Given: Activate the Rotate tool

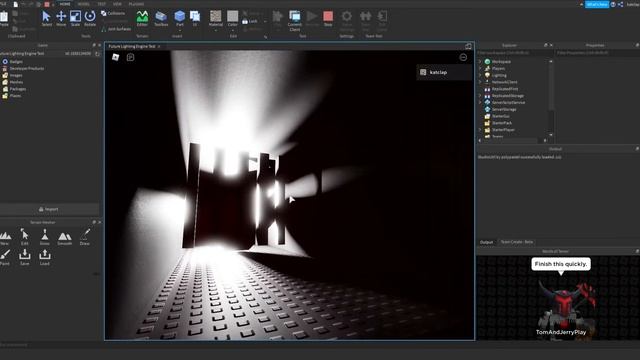Looking at the screenshot, I should [90, 18].
